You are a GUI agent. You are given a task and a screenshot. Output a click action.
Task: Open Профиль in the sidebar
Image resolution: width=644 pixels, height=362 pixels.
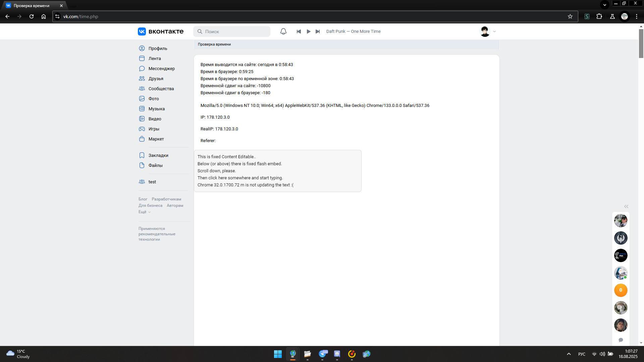point(158,48)
